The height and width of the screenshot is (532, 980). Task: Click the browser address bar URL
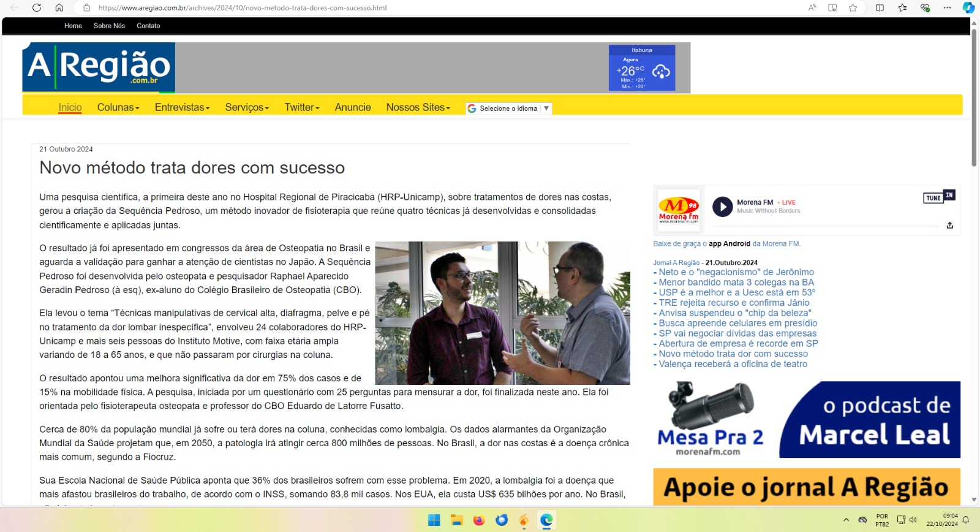[243, 8]
